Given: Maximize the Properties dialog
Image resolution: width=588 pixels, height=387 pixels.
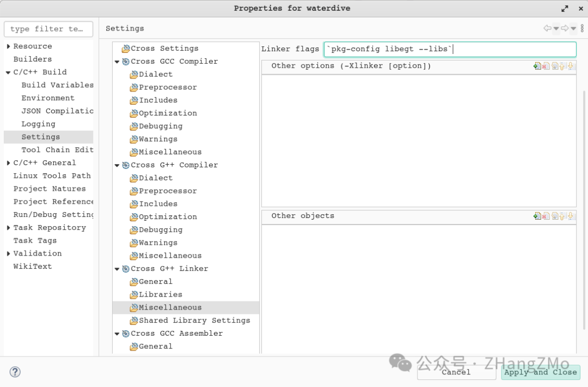Looking at the screenshot, I should 565,8.
